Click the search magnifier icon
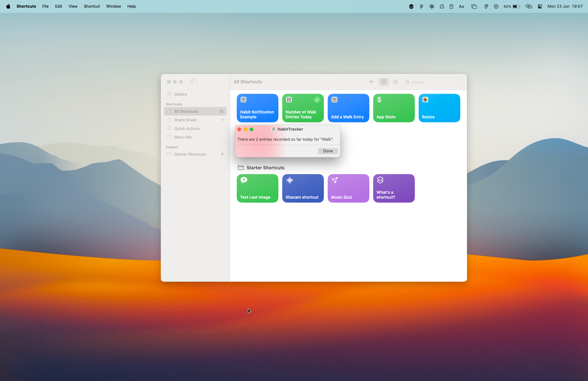The width and height of the screenshot is (588, 381). 407,82
